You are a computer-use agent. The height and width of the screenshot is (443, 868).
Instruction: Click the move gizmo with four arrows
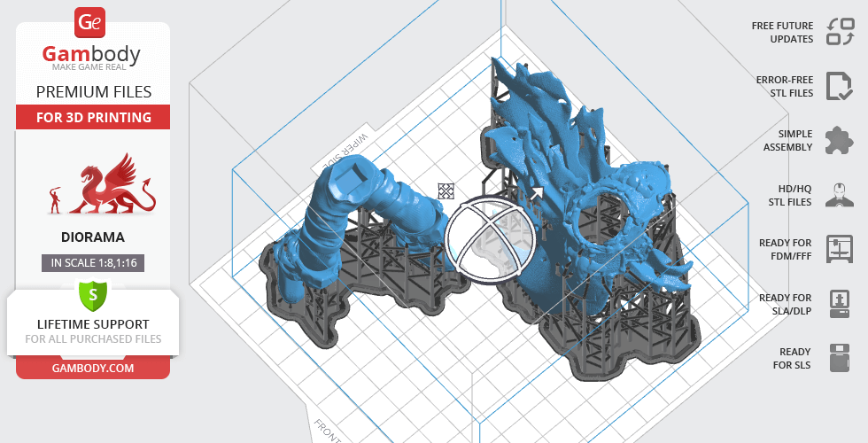tap(446, 191)
